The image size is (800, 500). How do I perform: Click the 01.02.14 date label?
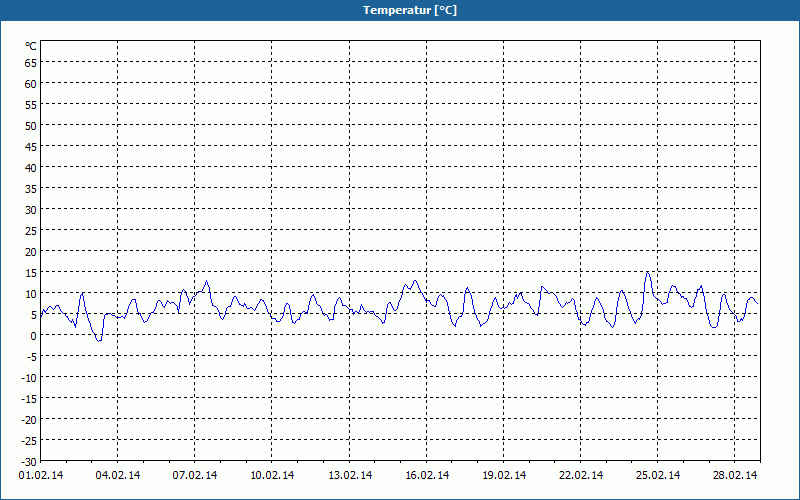pos(41,476)
